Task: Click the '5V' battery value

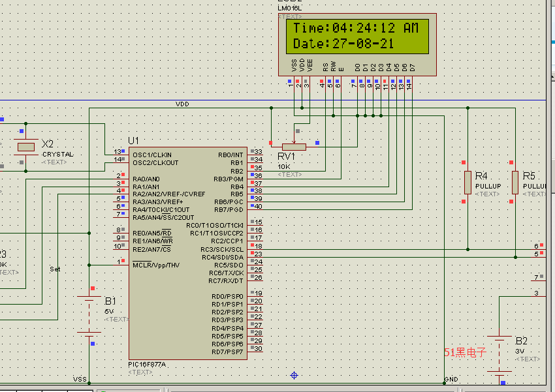Action: [x=109, y=311]
